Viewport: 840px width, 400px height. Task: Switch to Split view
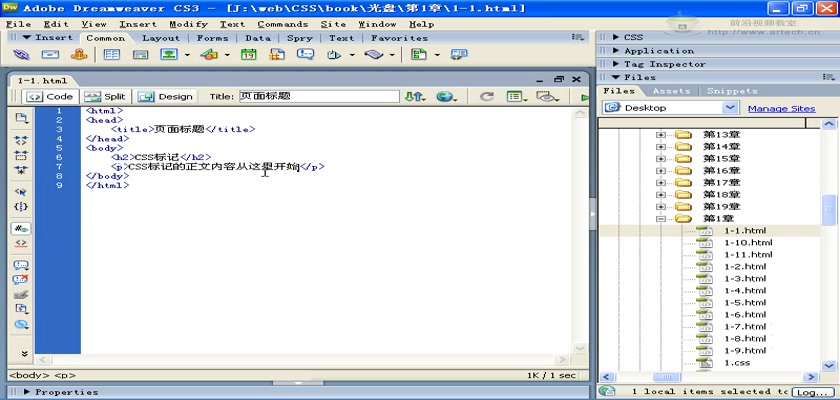[105, 96]
